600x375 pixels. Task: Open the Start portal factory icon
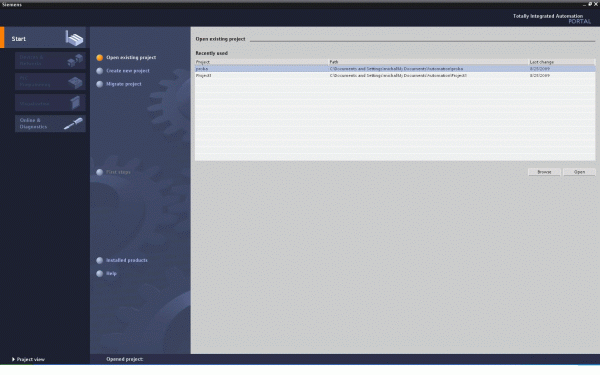(x=74, y=38)
